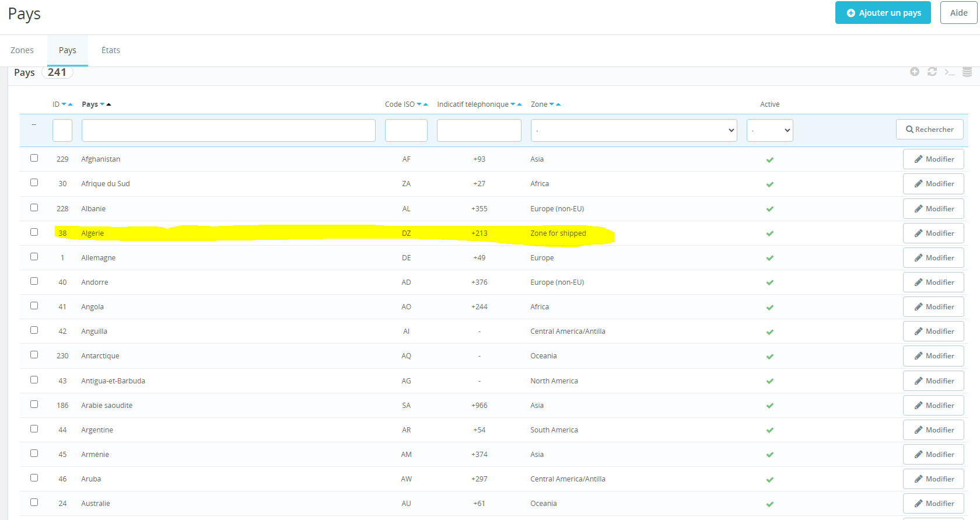Sort Zone column descending arrow
The width and height of the screenshot is (980, 520).
(x=552, y=104)
